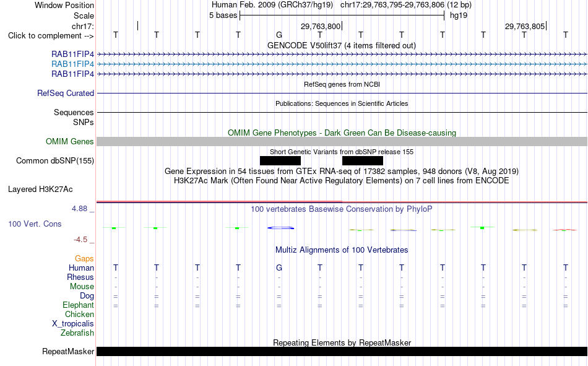Select the Elephant species label

point(79,305)
